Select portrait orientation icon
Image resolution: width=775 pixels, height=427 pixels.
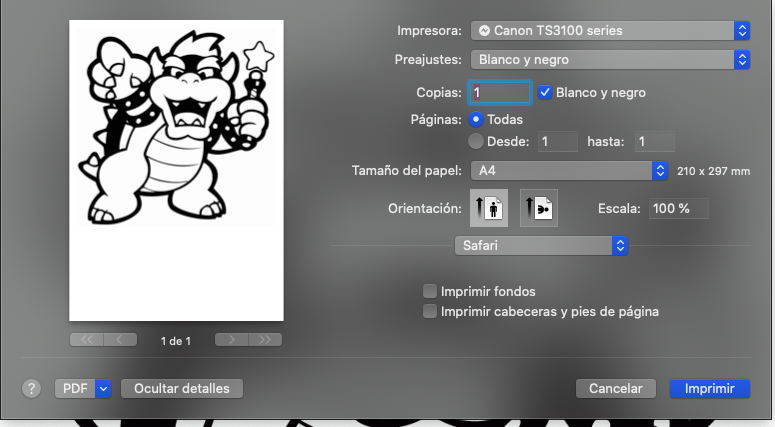pyautogui.click(x=489, y=208)
